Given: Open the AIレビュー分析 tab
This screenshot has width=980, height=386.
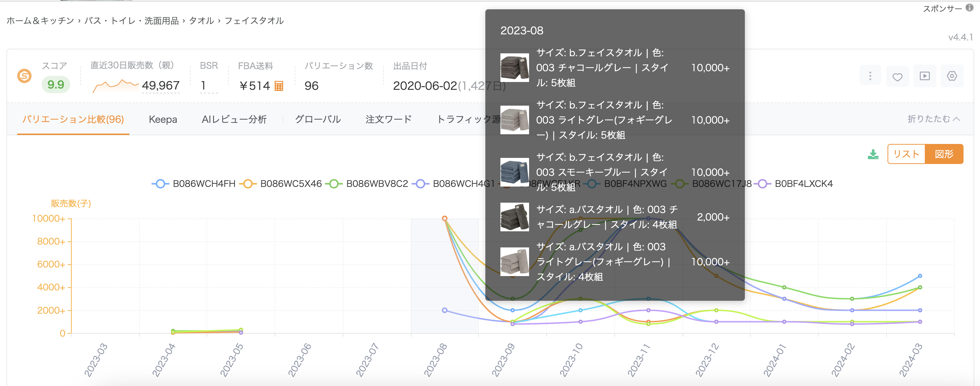Looking at the screenshot, I should coord(234,119).
